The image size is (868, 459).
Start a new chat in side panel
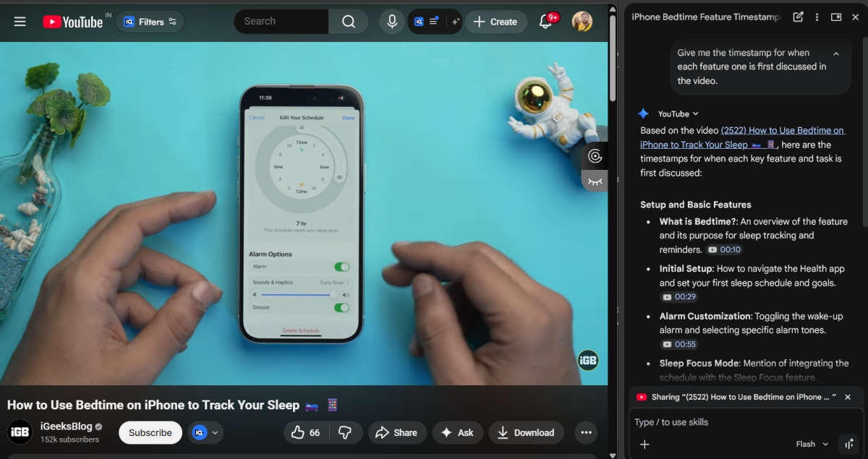click(798, 17)
